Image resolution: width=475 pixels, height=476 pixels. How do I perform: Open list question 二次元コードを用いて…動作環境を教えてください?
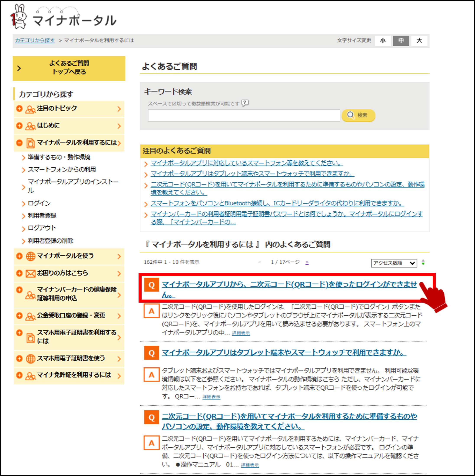pos(289,421)
